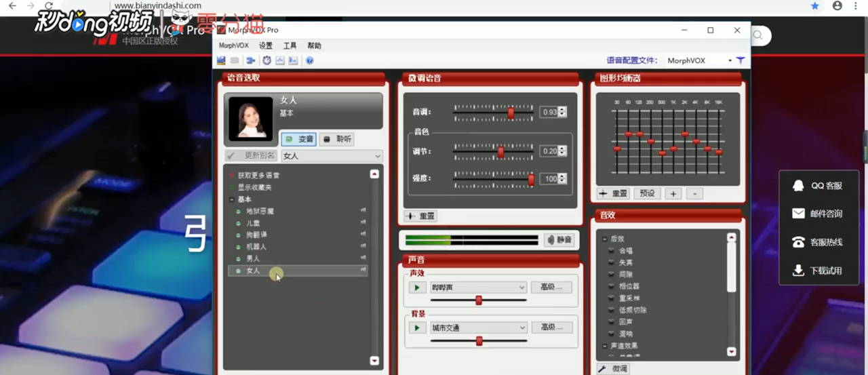Adjust the 强度 value spinner

[562, 178]
